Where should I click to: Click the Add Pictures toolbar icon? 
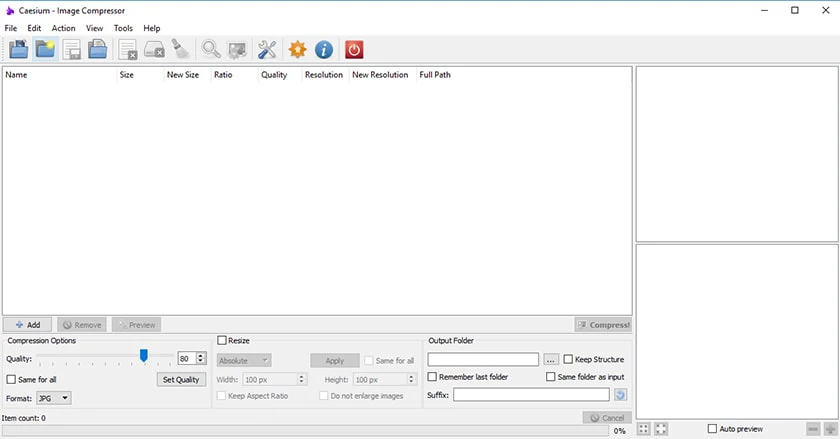click(x=19, y=50)
